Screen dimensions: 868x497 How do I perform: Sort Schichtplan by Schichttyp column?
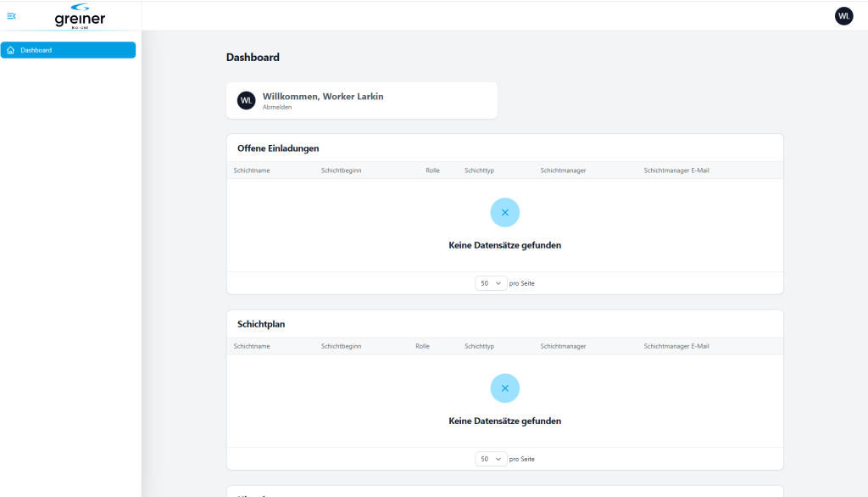[x=479, y=346]
